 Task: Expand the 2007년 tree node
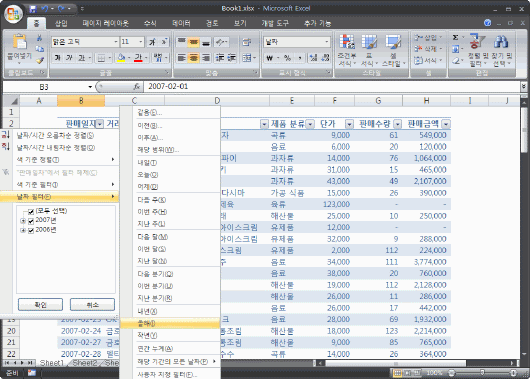point(23,221)
